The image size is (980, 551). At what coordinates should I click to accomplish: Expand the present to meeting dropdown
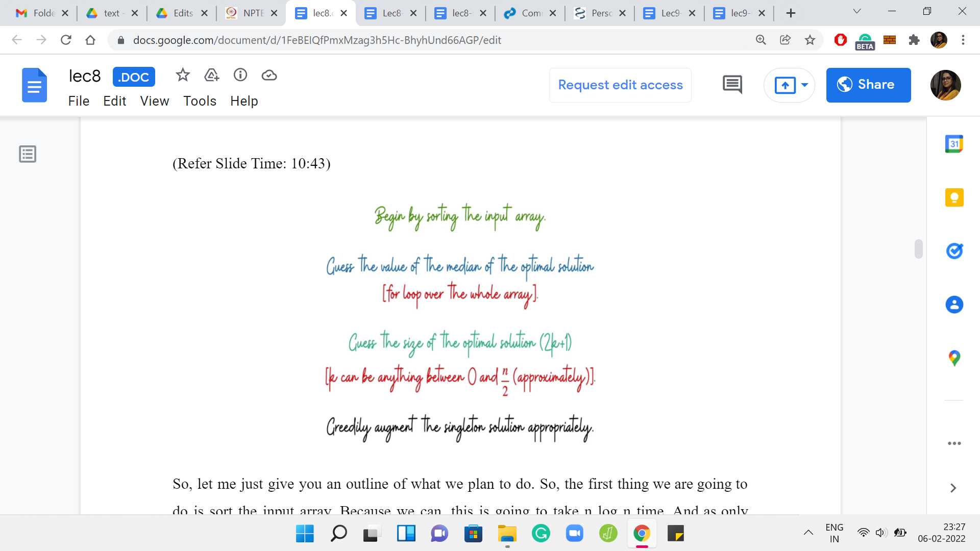pos(805,85)
